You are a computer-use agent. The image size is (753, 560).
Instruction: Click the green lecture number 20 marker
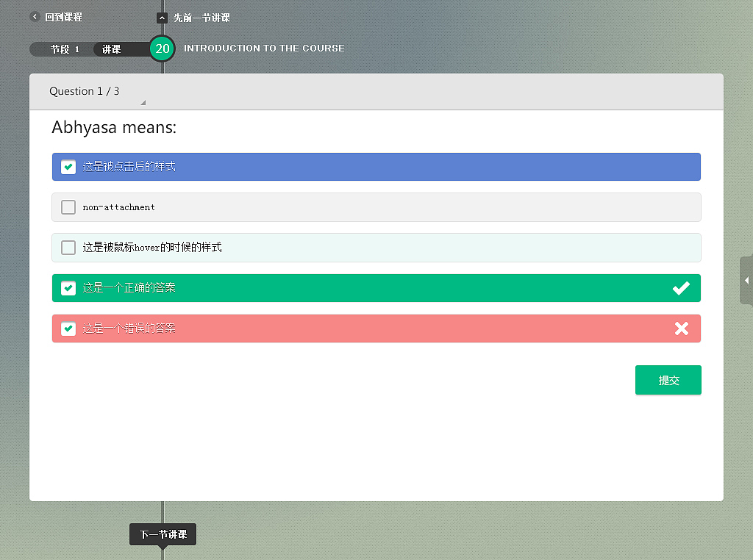[163, 49]
